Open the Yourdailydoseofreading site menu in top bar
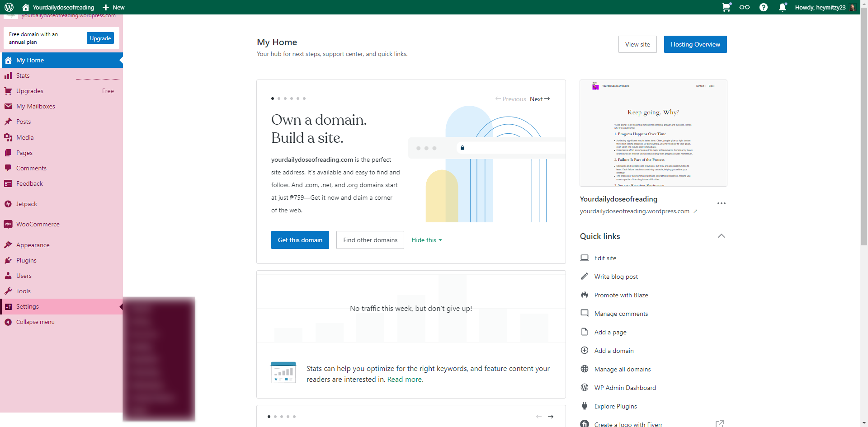 58,7
